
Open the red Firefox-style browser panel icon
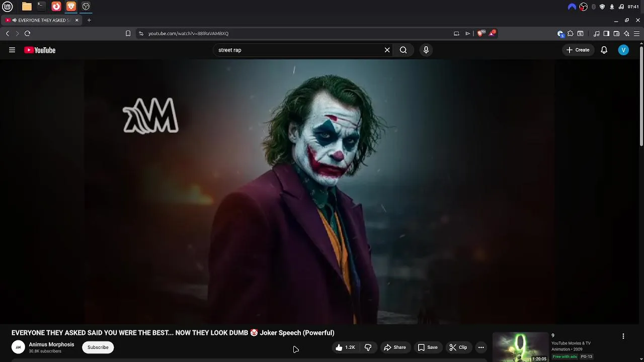[x=56, y=7]
